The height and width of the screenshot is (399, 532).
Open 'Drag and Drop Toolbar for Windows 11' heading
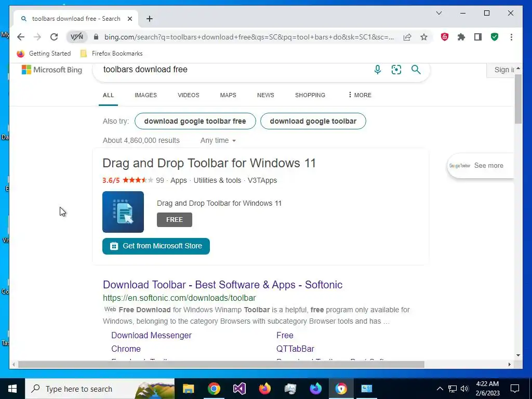click(x=209, y=163)
